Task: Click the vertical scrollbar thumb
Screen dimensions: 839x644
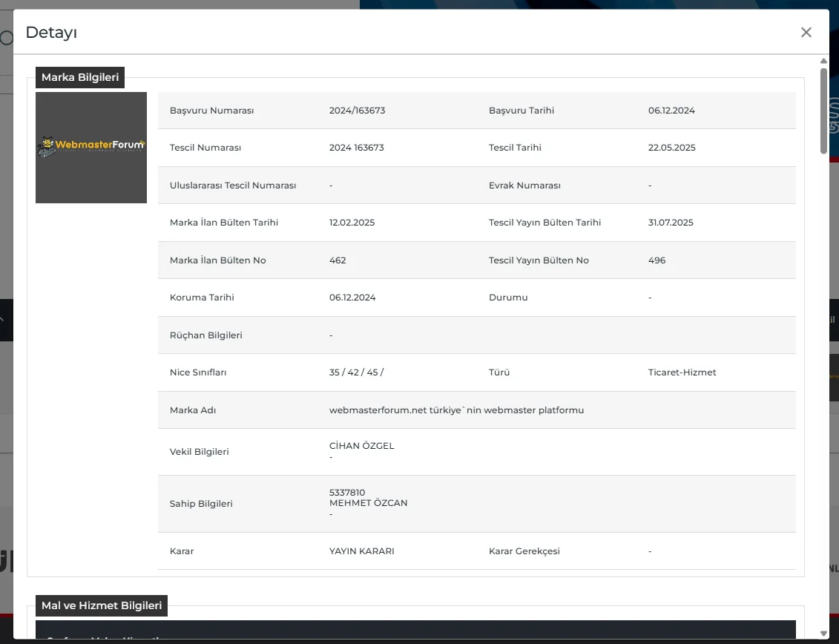Action: click(823, 111)
